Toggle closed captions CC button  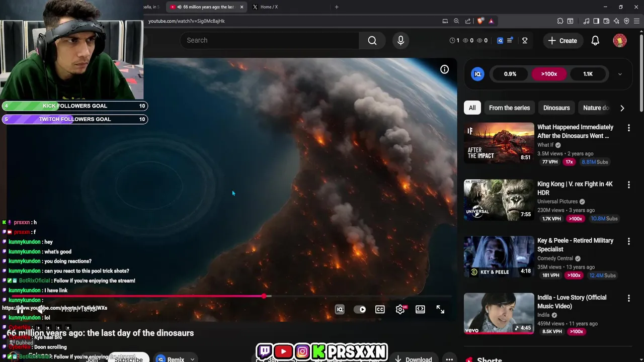[x=380, y=310]
